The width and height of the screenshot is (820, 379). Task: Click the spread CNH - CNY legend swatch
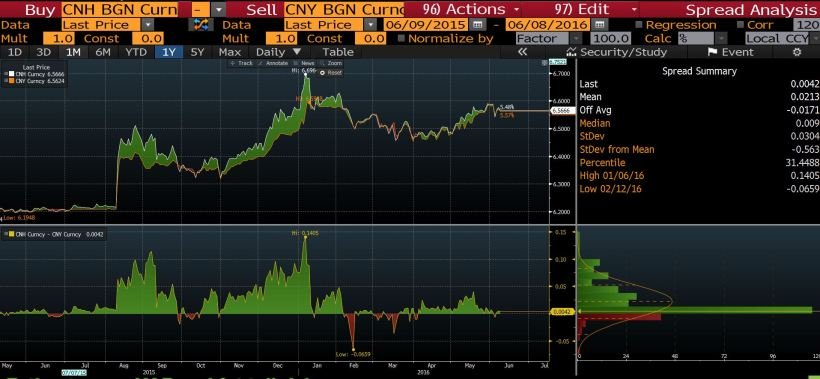[12, 235]
